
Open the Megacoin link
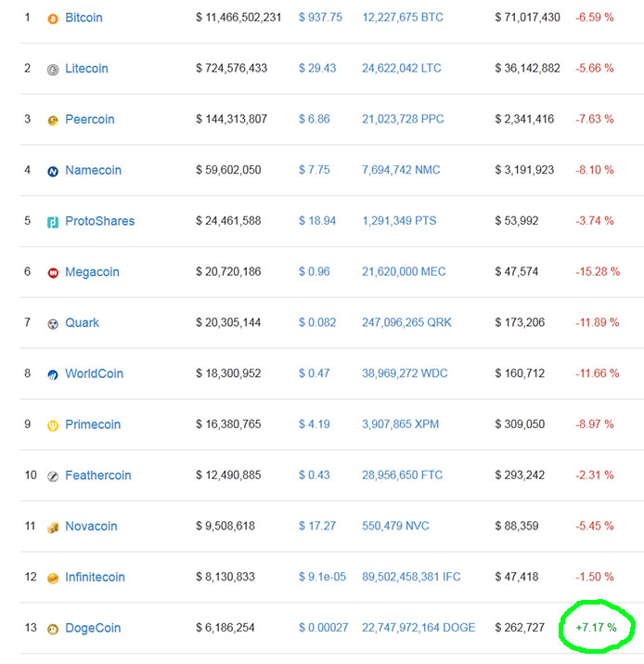coord(92,272)
